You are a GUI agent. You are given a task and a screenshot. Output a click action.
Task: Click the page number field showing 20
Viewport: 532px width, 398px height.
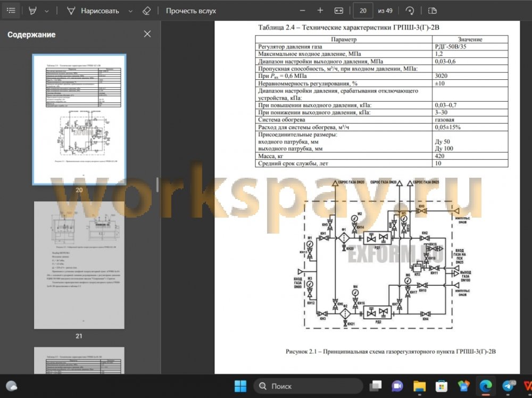click(x=363, y=11)
